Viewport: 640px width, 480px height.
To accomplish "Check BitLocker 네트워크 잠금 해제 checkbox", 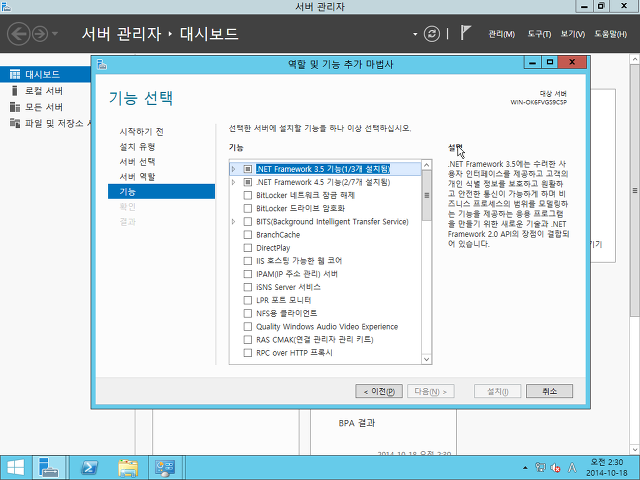I will [247, 195].
